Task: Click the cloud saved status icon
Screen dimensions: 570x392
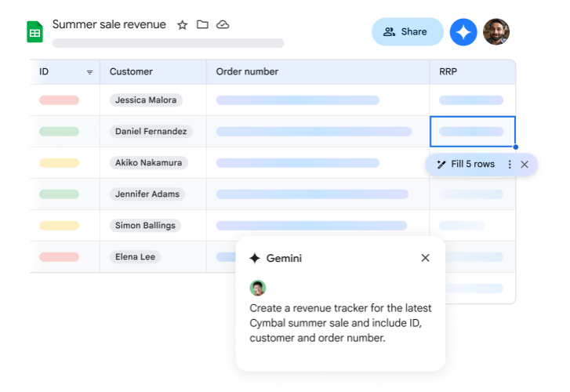Action: tap(223, 25)
